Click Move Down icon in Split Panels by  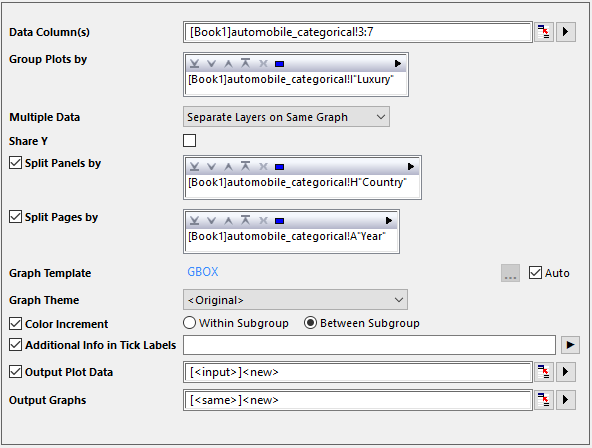[x=211, y=166]
